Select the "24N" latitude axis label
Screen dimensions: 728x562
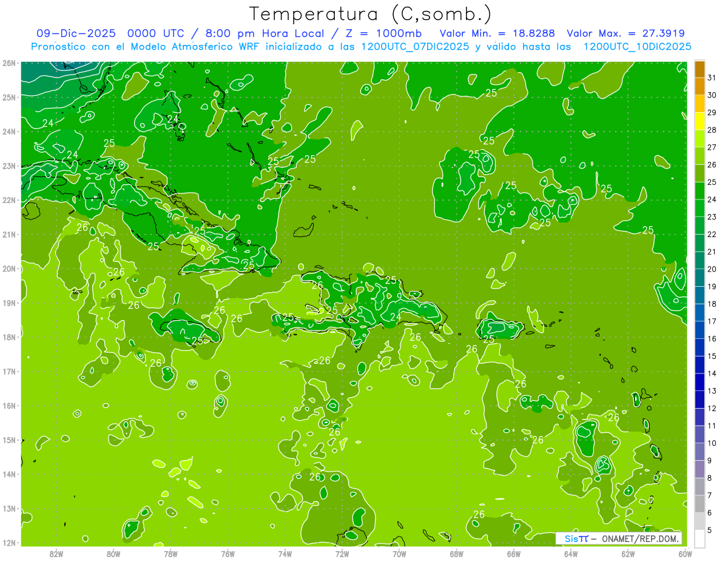8,132
